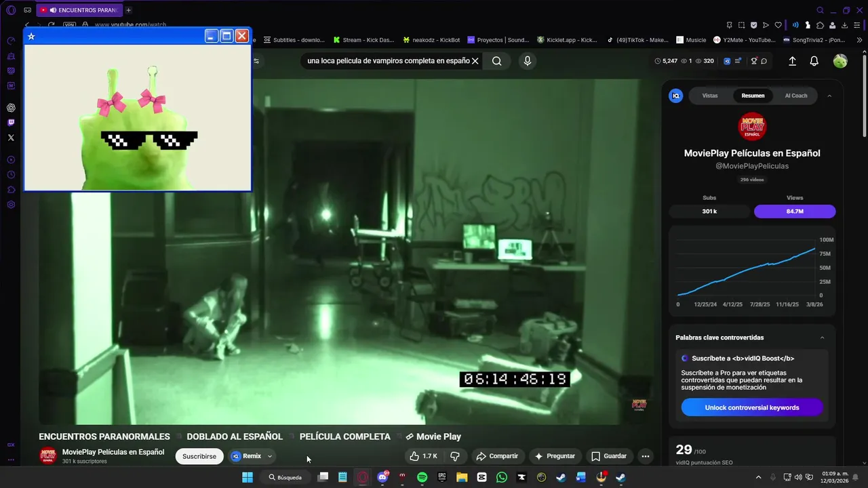Open X (Twitter) in the Opera sidebar
868x488 pixels.
click(x=11, y=138)
